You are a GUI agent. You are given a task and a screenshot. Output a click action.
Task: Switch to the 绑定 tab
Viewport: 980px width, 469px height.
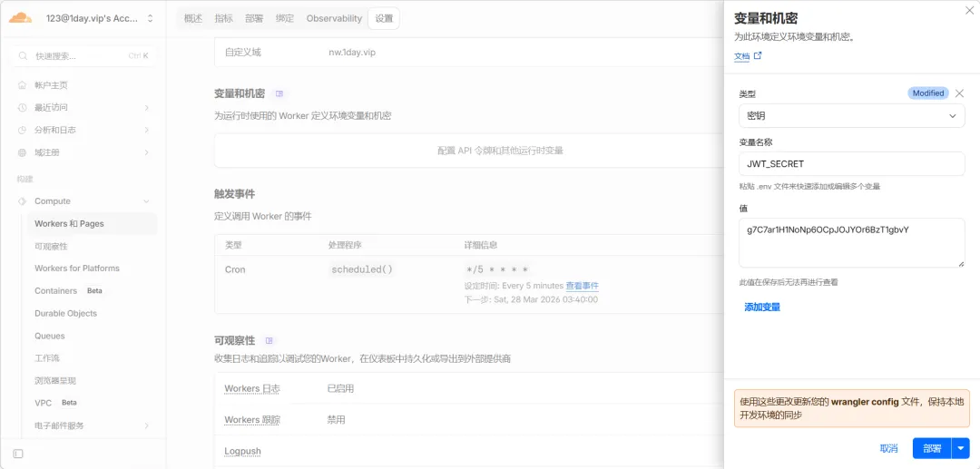285,19
